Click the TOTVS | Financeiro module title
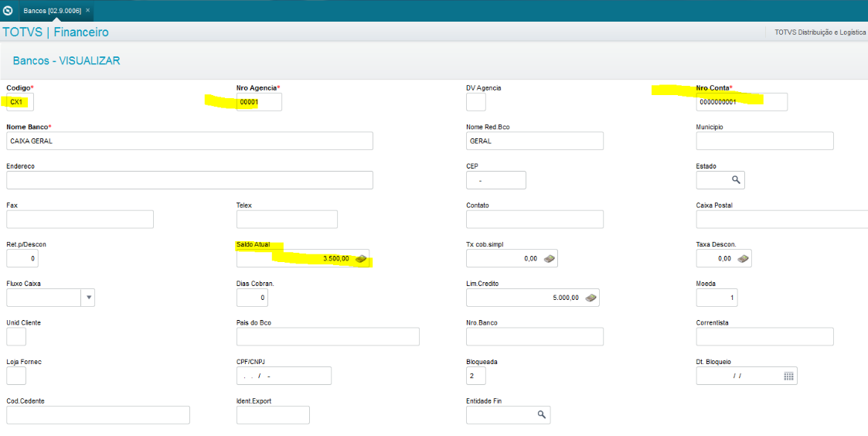This screenshot has height=436, width=868. click(56, 32)
